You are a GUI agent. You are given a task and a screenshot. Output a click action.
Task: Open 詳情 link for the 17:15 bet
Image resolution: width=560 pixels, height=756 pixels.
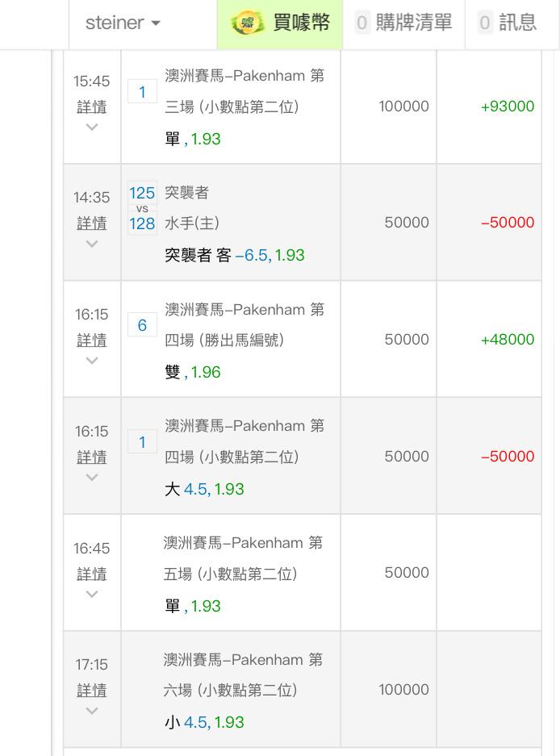tap(92, 691)
